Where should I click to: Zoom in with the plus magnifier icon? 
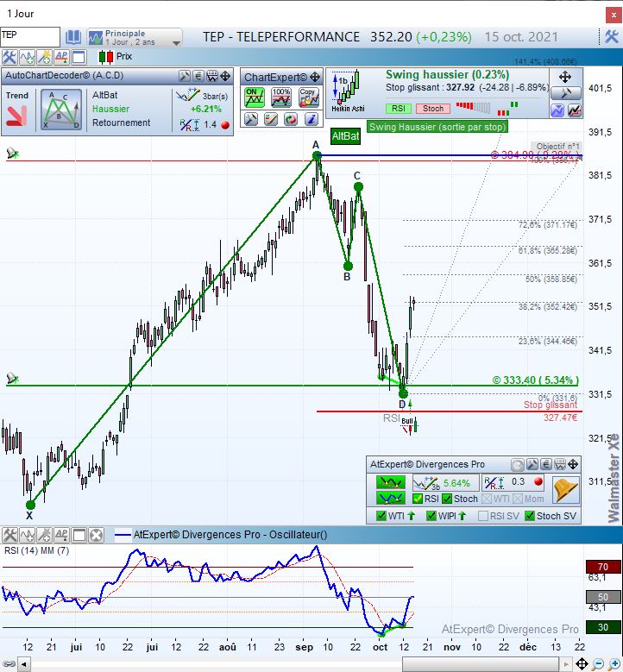(x=614, y=664)
